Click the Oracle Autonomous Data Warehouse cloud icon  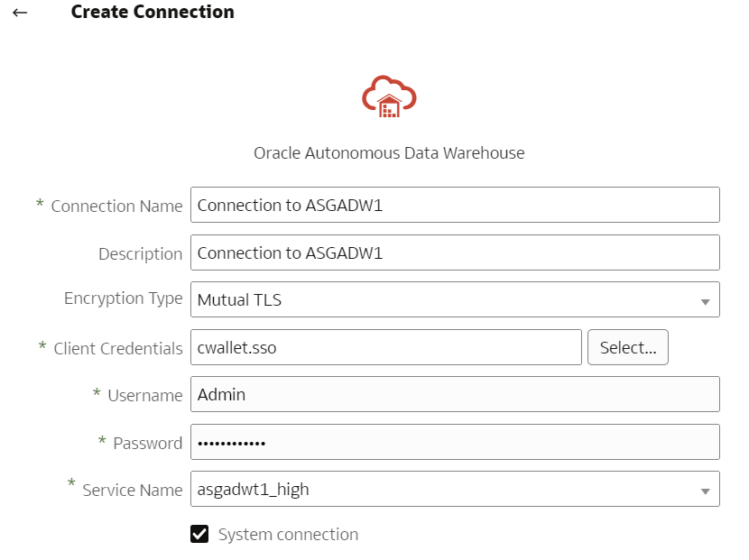389,96
